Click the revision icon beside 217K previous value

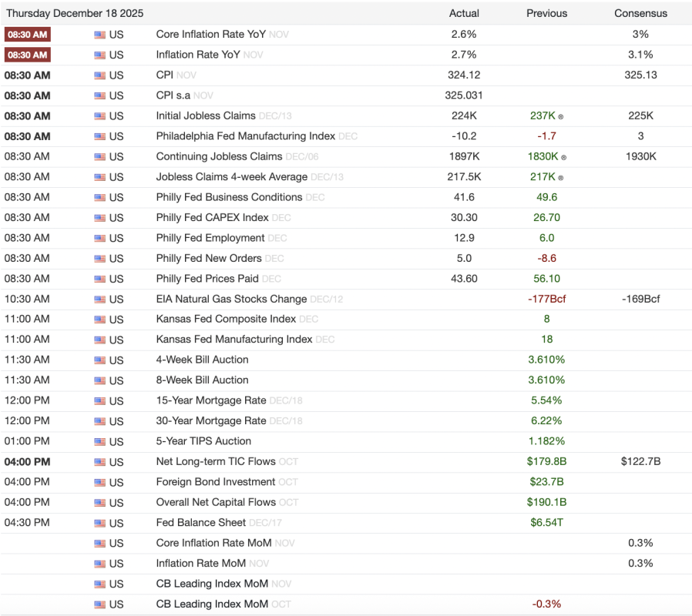click(561, 177)
